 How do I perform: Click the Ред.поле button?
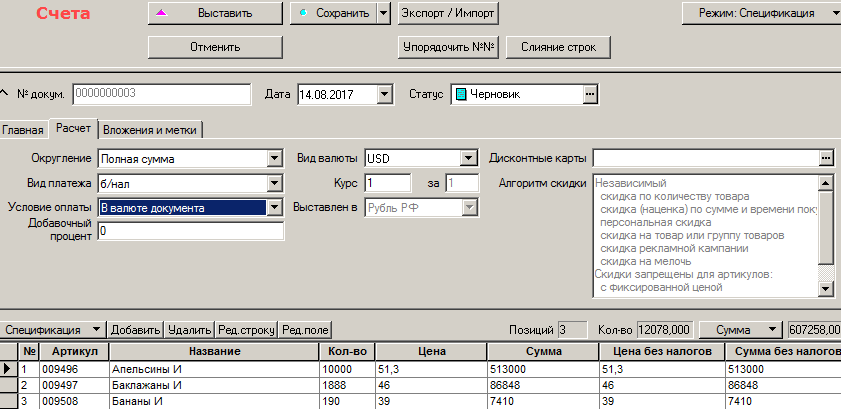click(305, 330)
